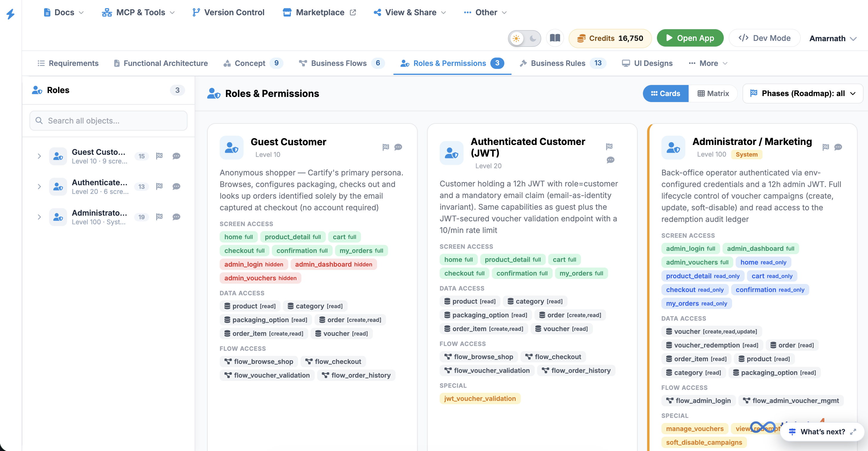Open the Phases (Roadmap) dropdown
Screen dimensions: 868x451
coord(803,93)
